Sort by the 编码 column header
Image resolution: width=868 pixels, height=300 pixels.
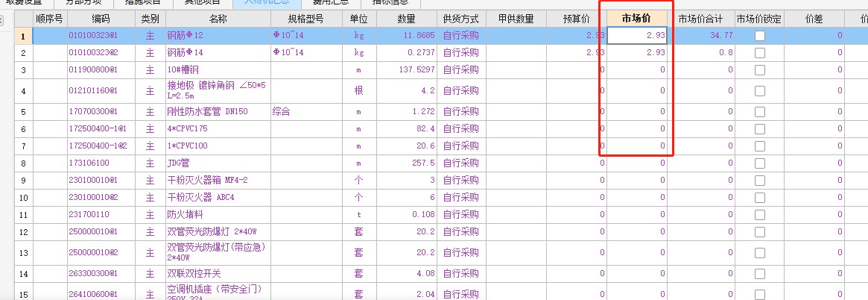point(101,19)
